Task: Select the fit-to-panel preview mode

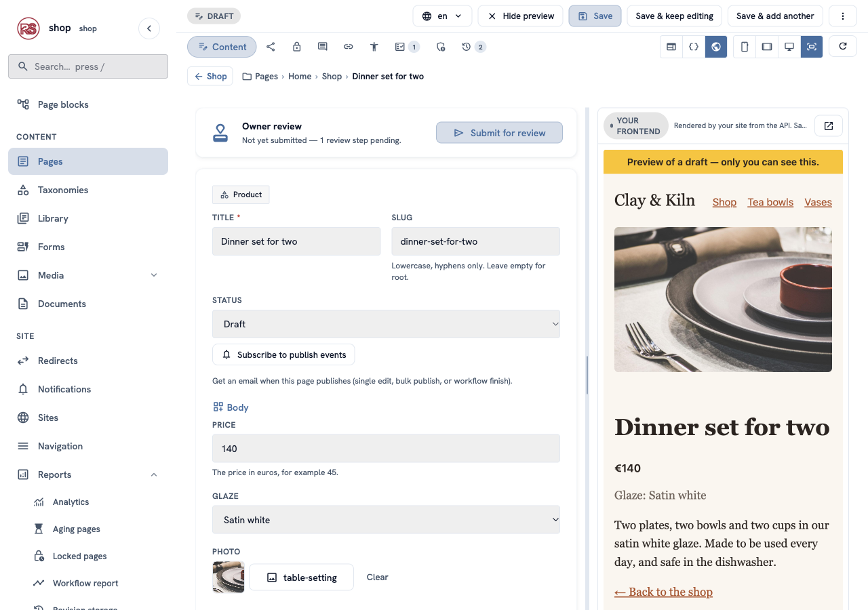Action: (812, 47)
